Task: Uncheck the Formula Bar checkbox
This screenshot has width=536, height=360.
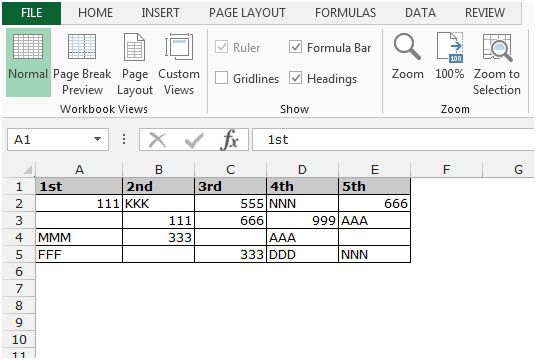Action: click(295, 46)
